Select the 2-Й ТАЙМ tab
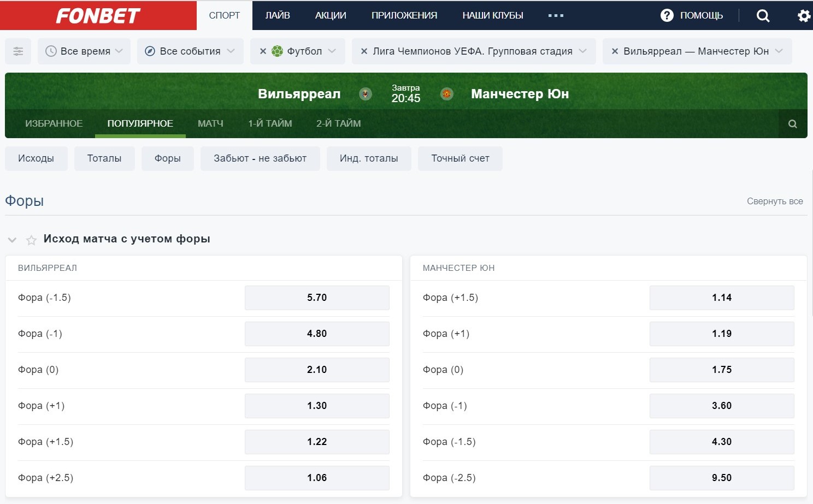 (x=338, y=123)
